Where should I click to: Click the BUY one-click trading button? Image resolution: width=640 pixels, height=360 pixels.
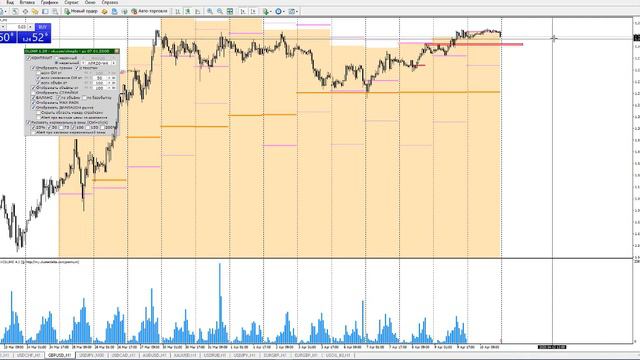pos(42,27)
